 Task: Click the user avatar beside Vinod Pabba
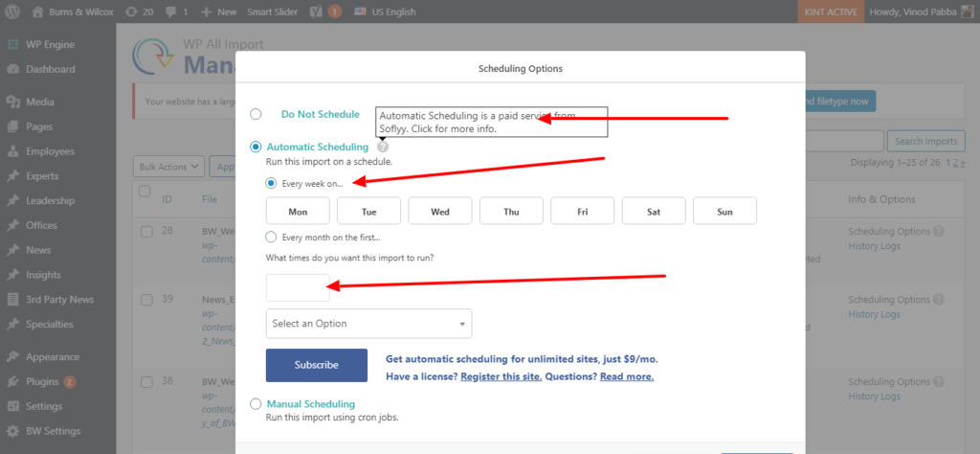(x=967, y=11)
